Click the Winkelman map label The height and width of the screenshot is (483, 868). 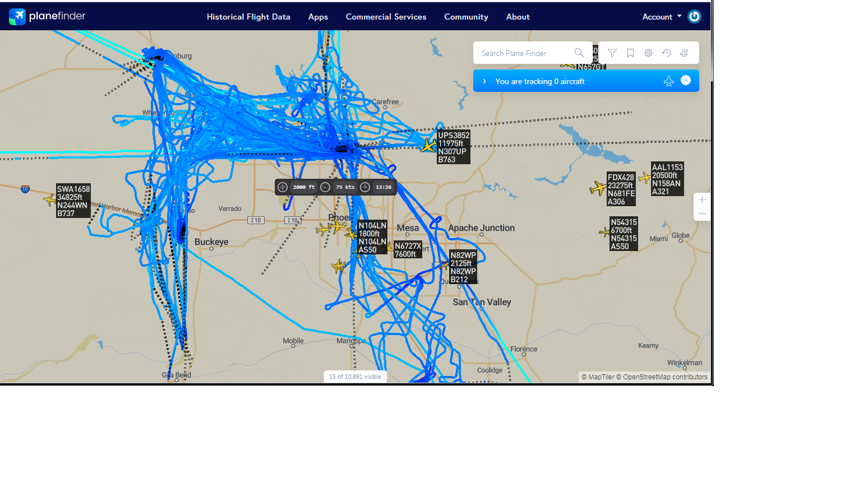[x=685, y=363]
